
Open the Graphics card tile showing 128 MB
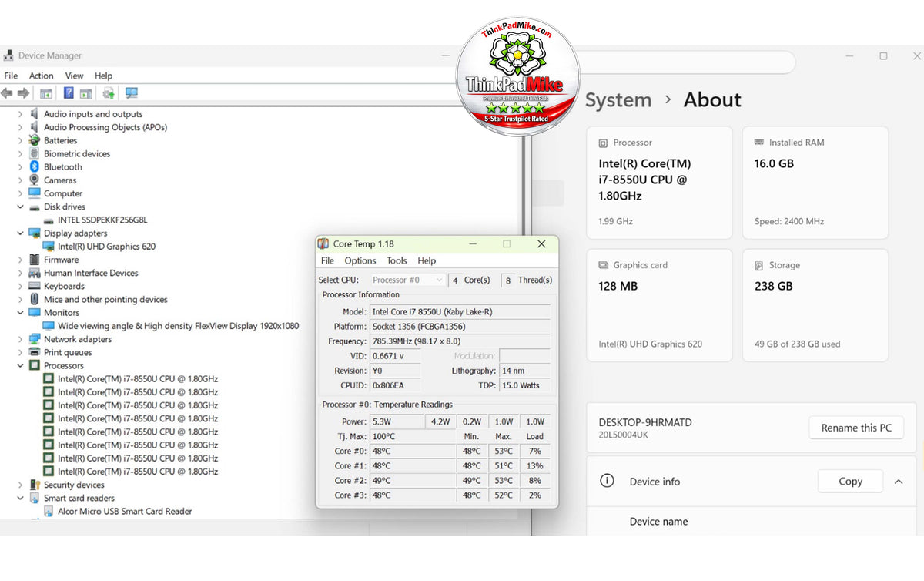tap(659, 305)
